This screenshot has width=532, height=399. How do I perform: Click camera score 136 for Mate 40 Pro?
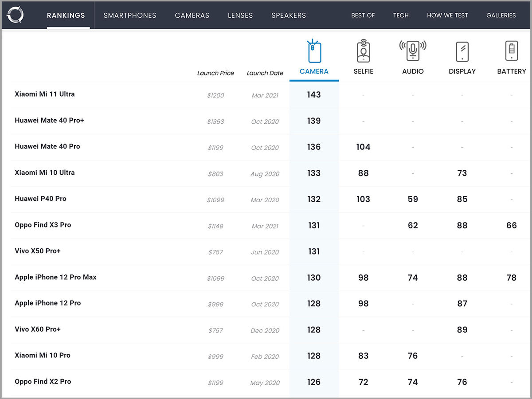[x=314, y=147]
